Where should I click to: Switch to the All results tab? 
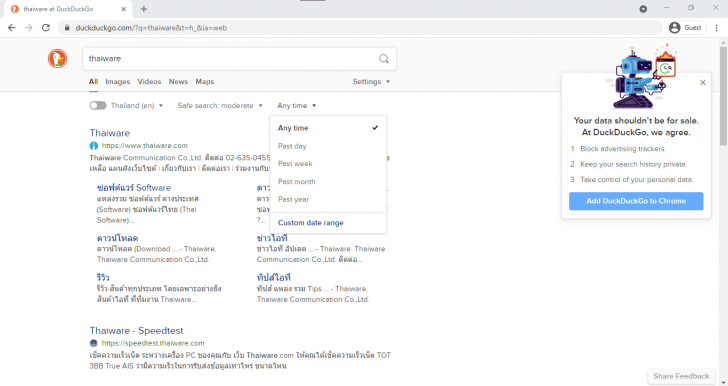click(93, 82)
